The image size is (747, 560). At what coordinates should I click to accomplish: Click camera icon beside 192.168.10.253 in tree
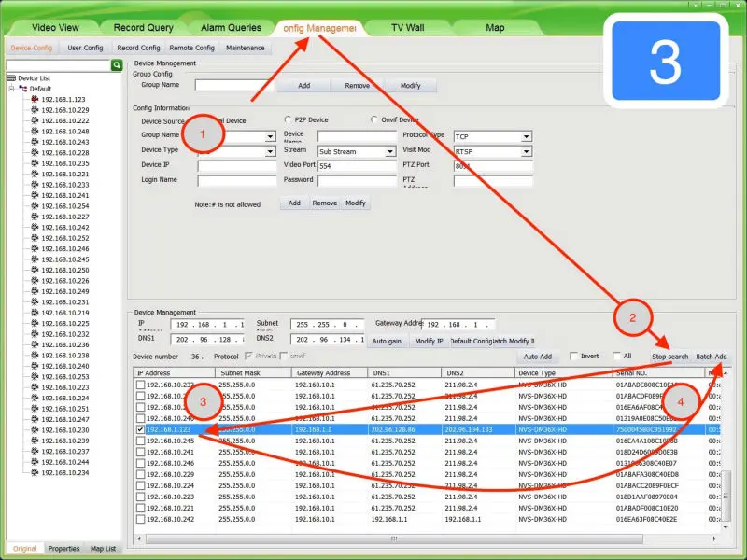point(35,376)
